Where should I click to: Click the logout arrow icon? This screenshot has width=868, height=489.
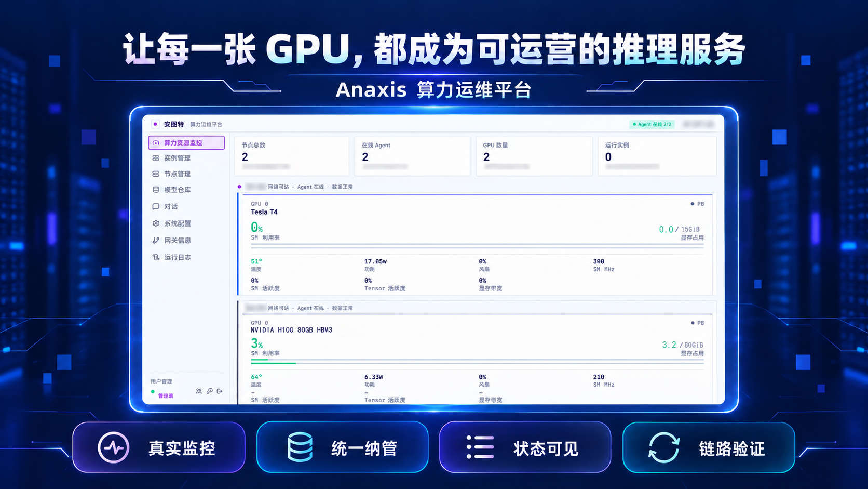pyautogui.click(x=220, y=391)
